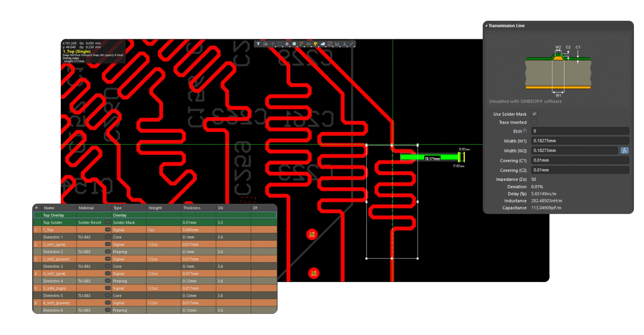Image resolution: width=644 pixels, height=335 pixels.
Task: Edit the Width (W1) field
Action: [x=580, y=141]
